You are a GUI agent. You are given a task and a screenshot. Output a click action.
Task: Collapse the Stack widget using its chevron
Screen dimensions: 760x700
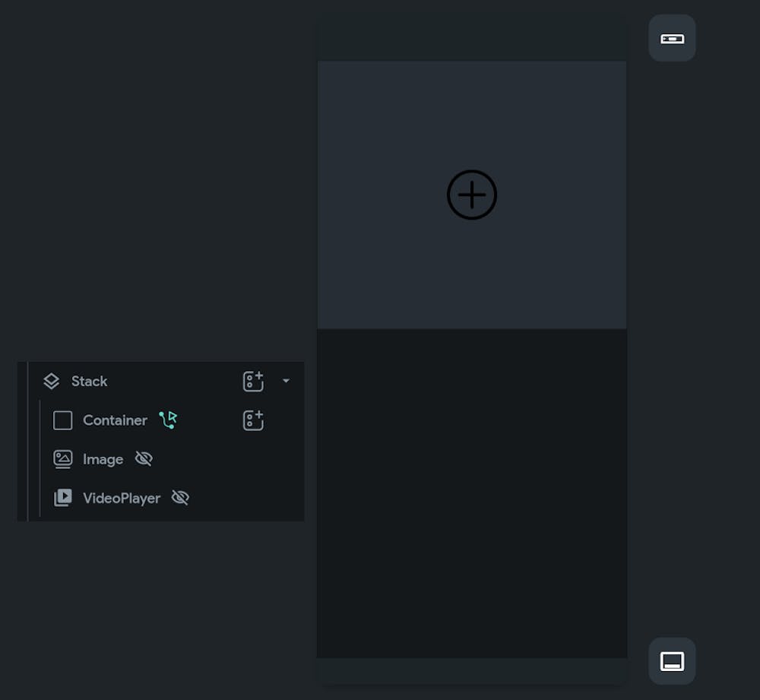(x=287, y=381)
